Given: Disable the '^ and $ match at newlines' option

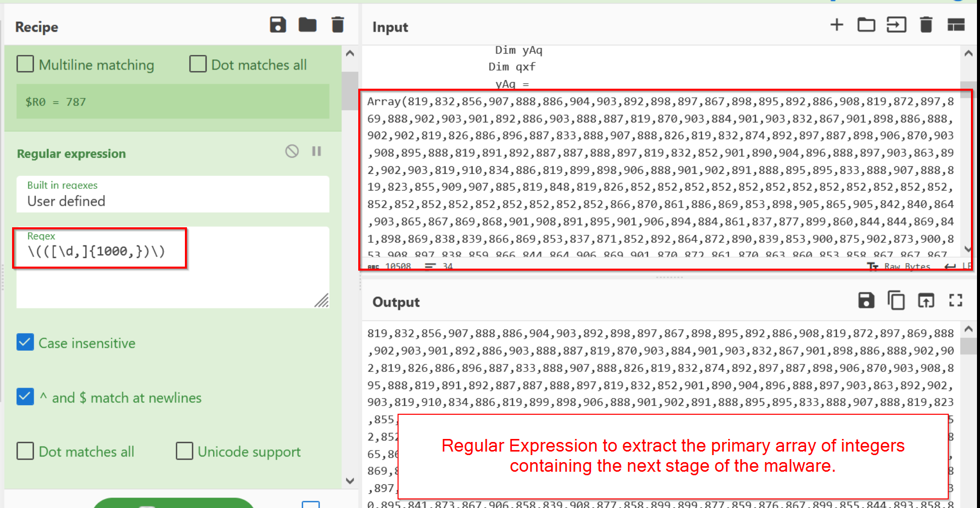Looking at the screenshot, I should [25, 397].
